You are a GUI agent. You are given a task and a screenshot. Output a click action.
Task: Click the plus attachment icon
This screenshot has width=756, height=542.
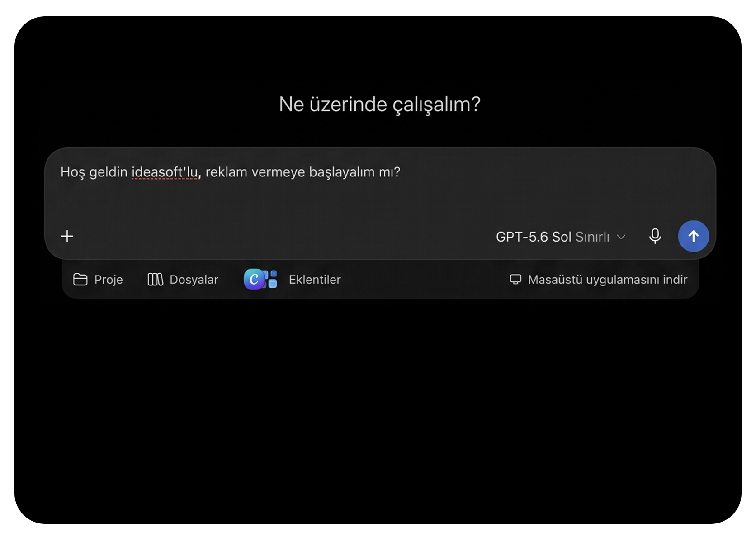[67, 236]
